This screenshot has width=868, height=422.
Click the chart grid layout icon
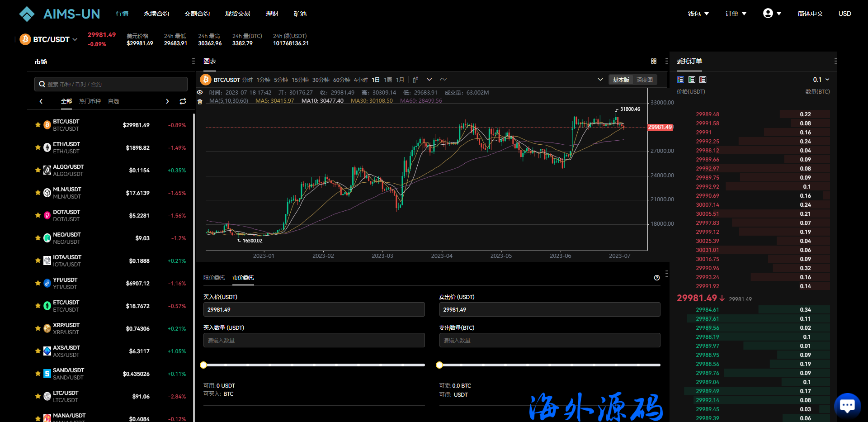click(653, 61)
